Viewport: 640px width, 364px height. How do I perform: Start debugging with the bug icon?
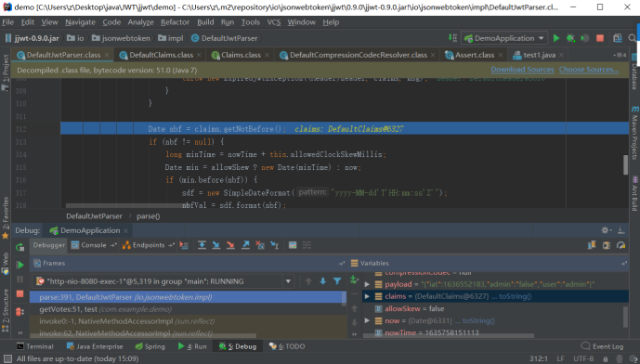(x=570, y=38)
